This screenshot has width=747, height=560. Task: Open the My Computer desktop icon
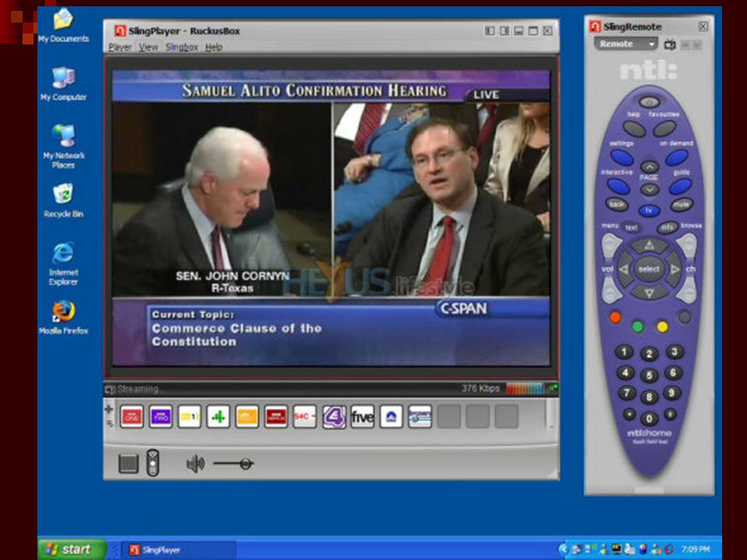(x=63, y=84)
